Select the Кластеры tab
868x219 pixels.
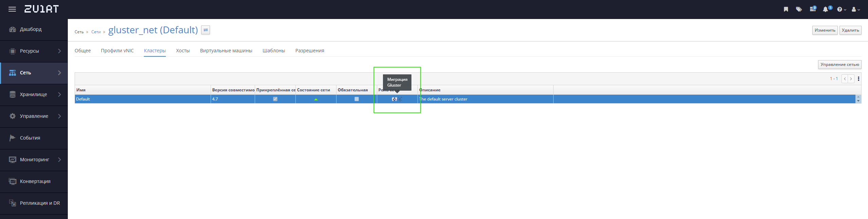[x=155, y=51]
